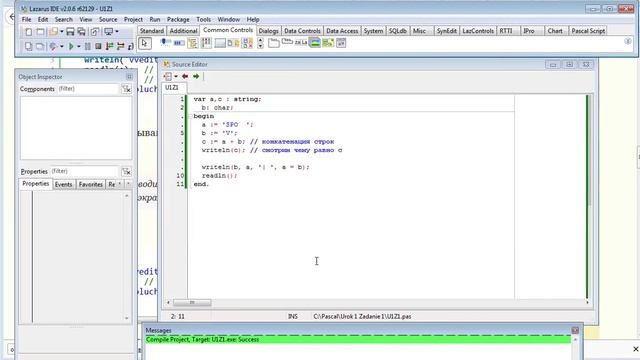The width and height of the screenshot is (640, 360).
Task: Collapse the begin block fold marker
Action: click(x=190, y=116)
